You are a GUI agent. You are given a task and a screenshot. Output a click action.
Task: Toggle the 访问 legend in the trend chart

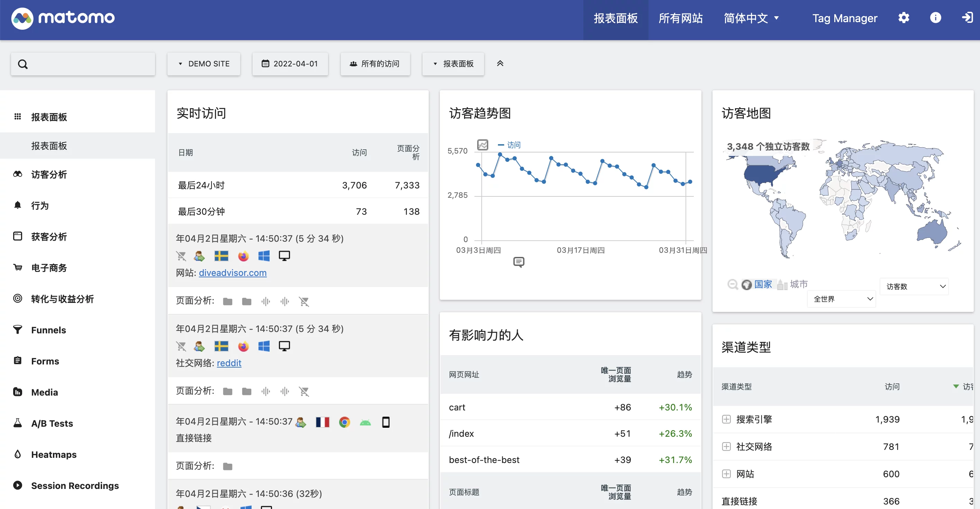coord(510,145)
